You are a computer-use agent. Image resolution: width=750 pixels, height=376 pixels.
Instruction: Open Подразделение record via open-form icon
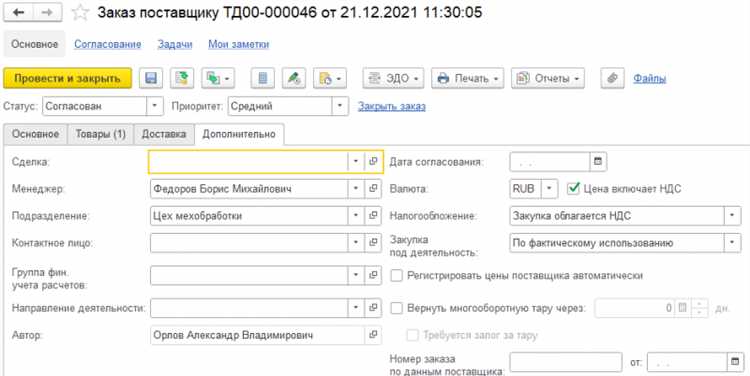tap(373, 216)
